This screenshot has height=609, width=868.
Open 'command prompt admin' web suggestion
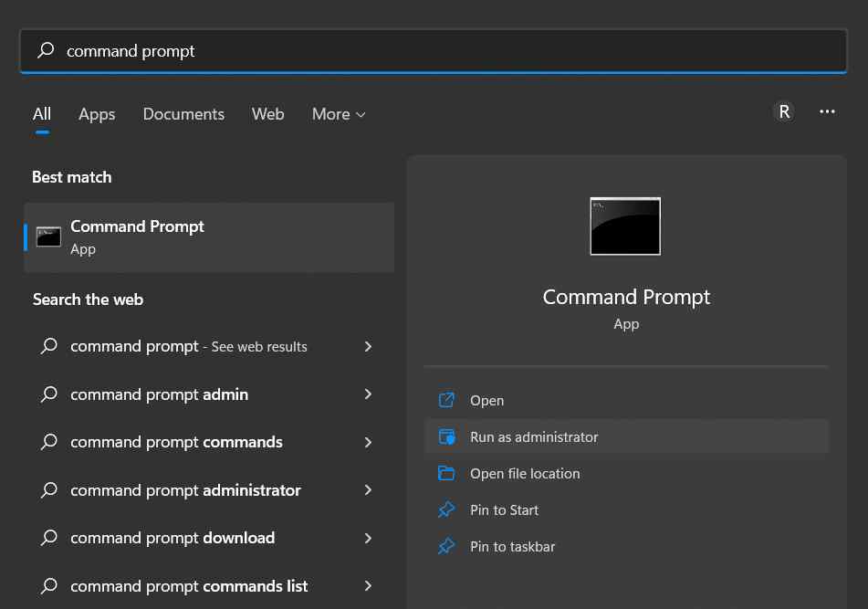pyautogui.click(x=209, y=394)
